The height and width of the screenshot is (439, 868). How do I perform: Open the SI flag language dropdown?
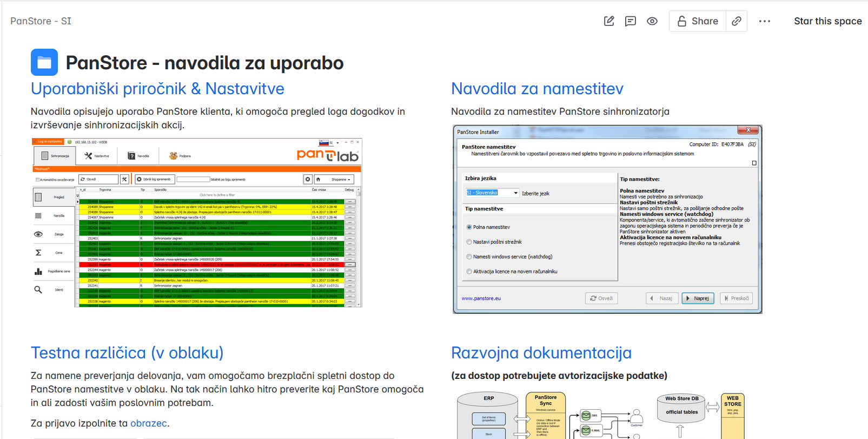329,143
